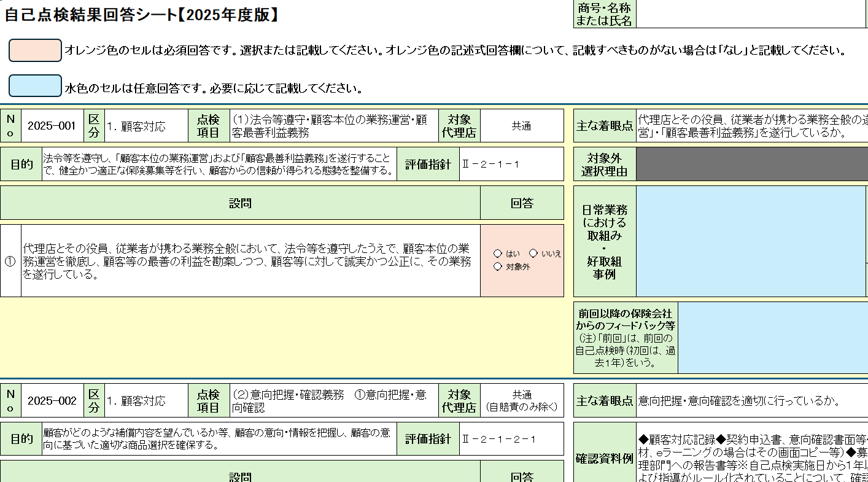Click the blue 保険会社からのフィードバック等 answer cell

tap(772, 338)
